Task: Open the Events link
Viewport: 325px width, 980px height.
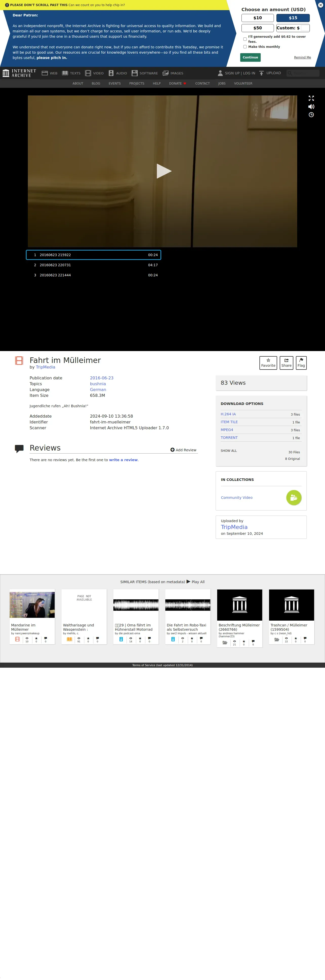Action: click(x=115, y=84)
